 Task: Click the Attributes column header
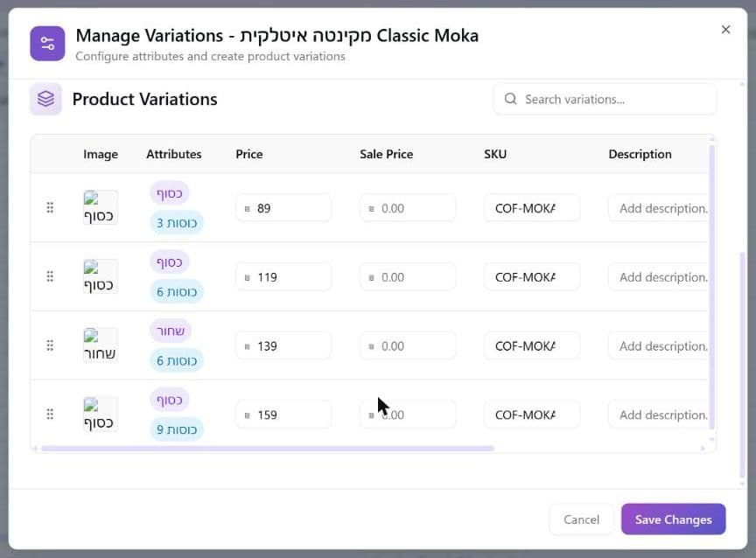[x=174, y=154]
